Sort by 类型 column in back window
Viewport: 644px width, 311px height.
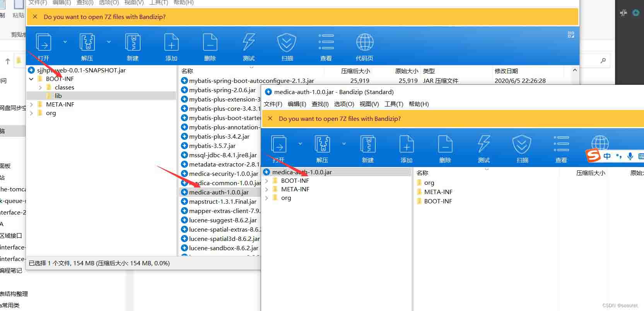(x=429, y=71)
